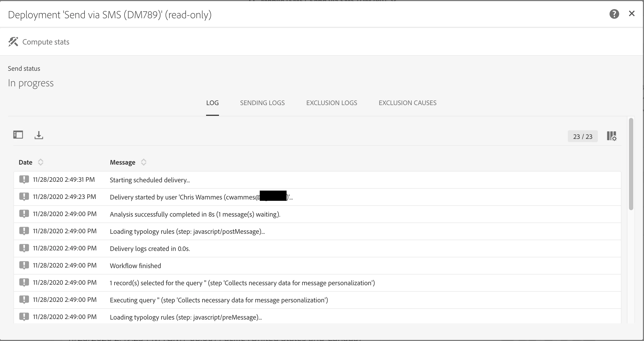Click the vertical scrollbar of the log list
This screenshot has height=341, width=644.
(631, 164)
